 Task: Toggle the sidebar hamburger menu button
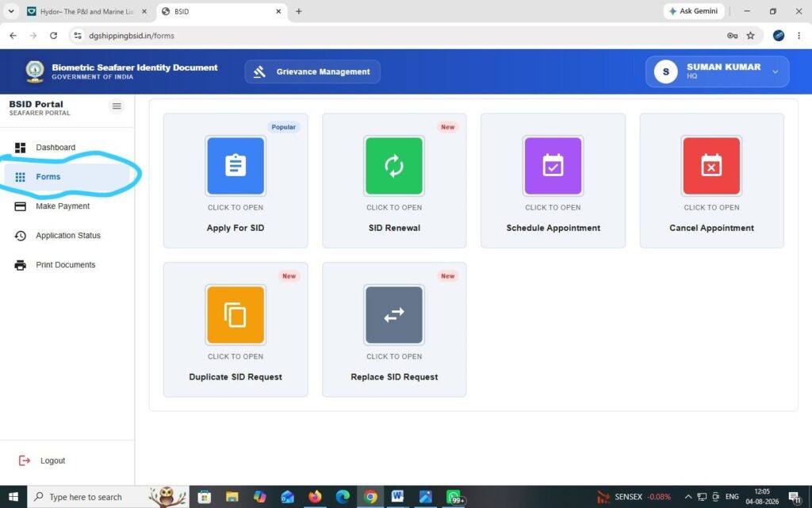pyautogui.click(x=117, y=106)
